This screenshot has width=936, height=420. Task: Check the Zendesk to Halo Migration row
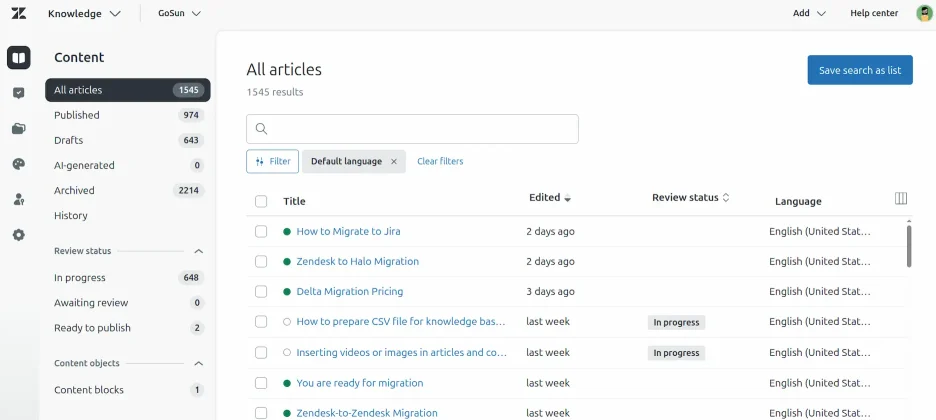click(x=261, y=261)
